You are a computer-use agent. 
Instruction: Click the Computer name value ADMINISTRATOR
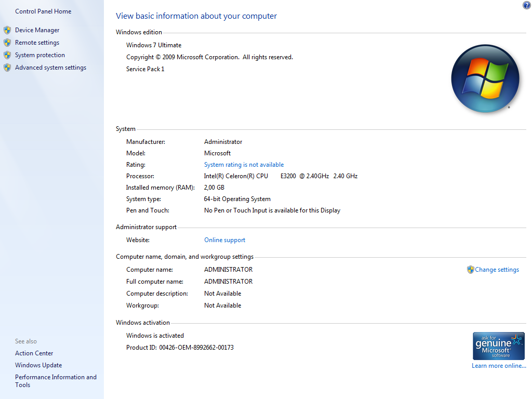pos(229,270)
